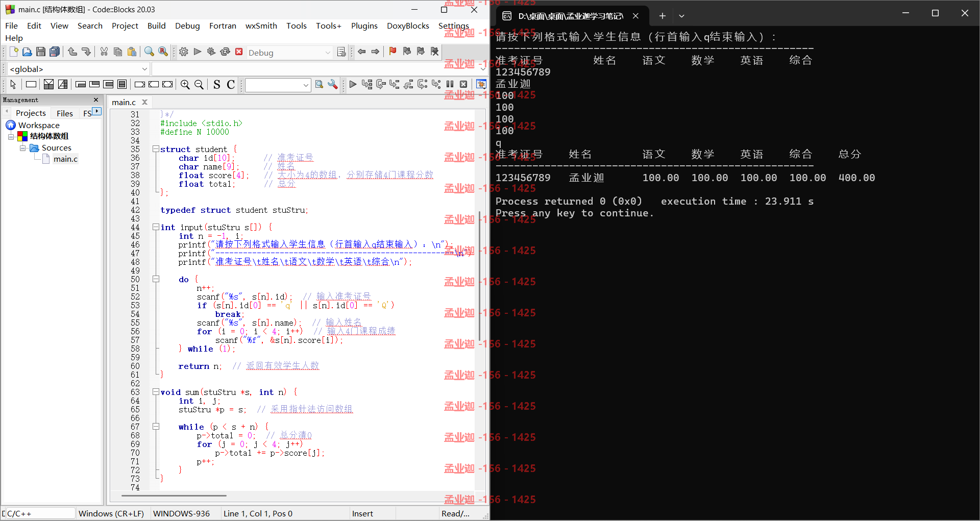Go to next bookmark
Screen dimensions: 980x521
point(421,52)
